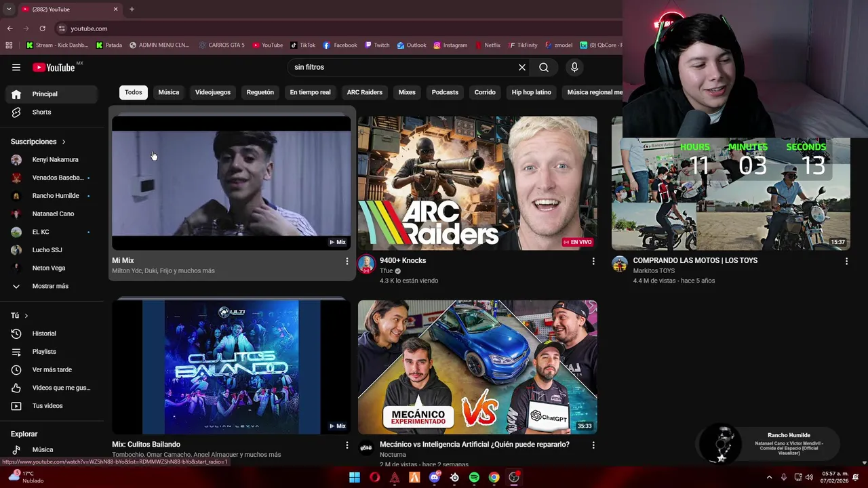Start voice search with the microphone
This screenshot has width=868, height=488.
click(x=574, y=67)
